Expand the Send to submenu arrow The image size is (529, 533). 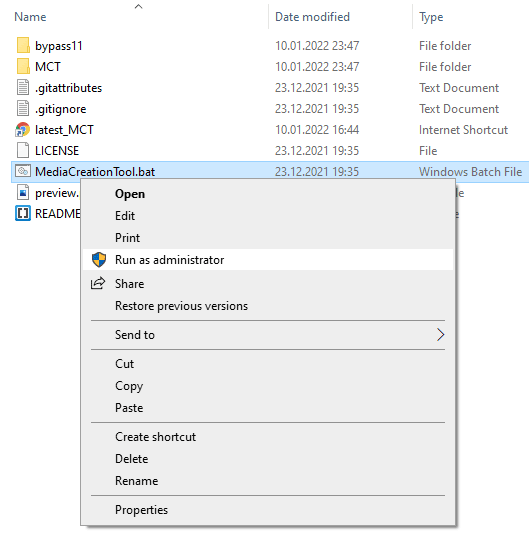(441, 335)
